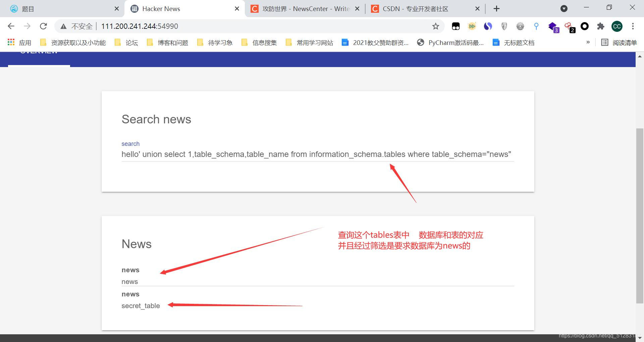Open the black two-eyed mask extension

pyautogui.click(x=455, y=26)
